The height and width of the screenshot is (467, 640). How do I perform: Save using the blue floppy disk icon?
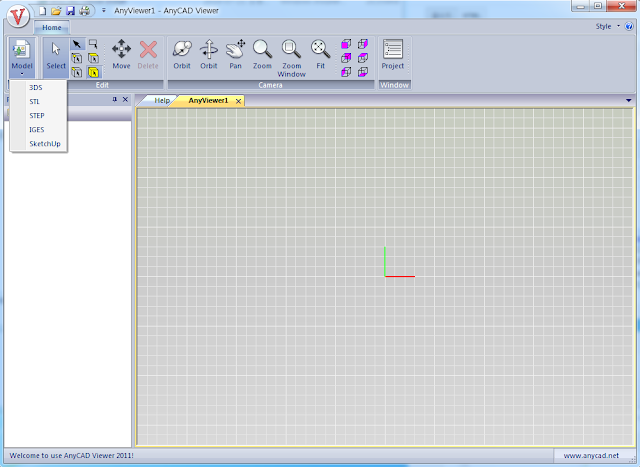click(x=71, y=11)
